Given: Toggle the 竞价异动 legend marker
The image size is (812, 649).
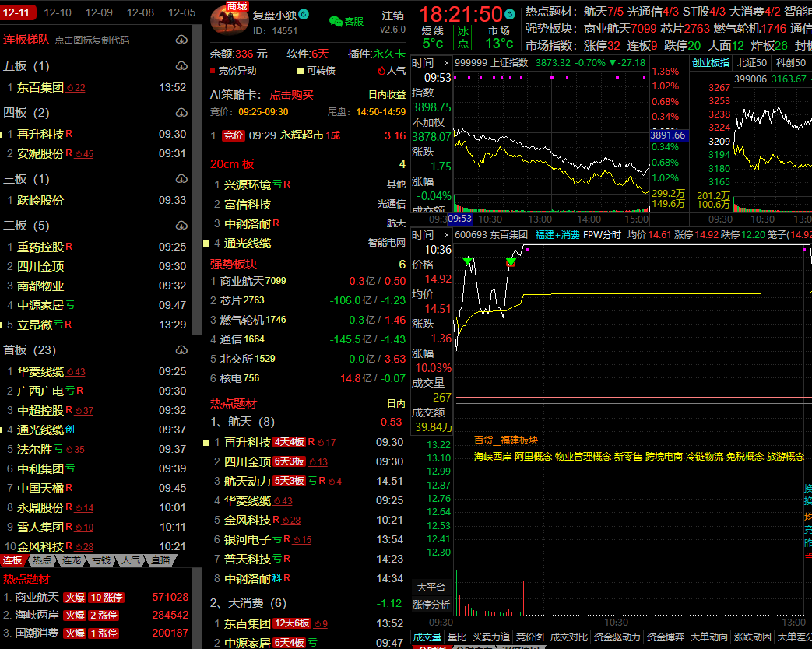Looking at the screenshot, I should click(213, 71).
